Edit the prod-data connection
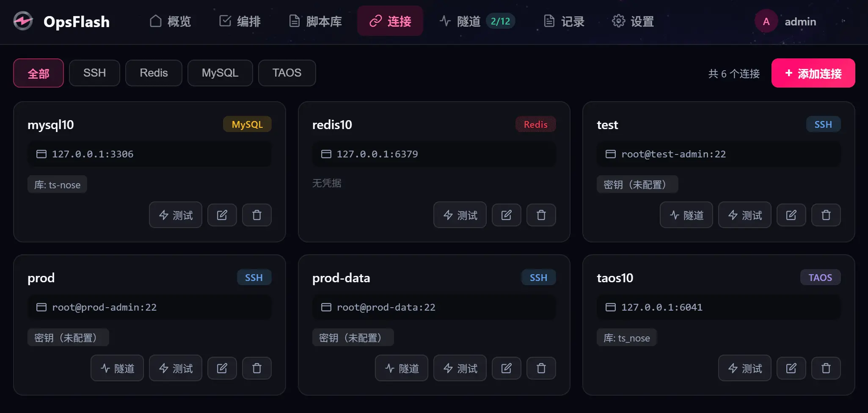Viewport: 868px width, 413px height. (x=506, y=368)
